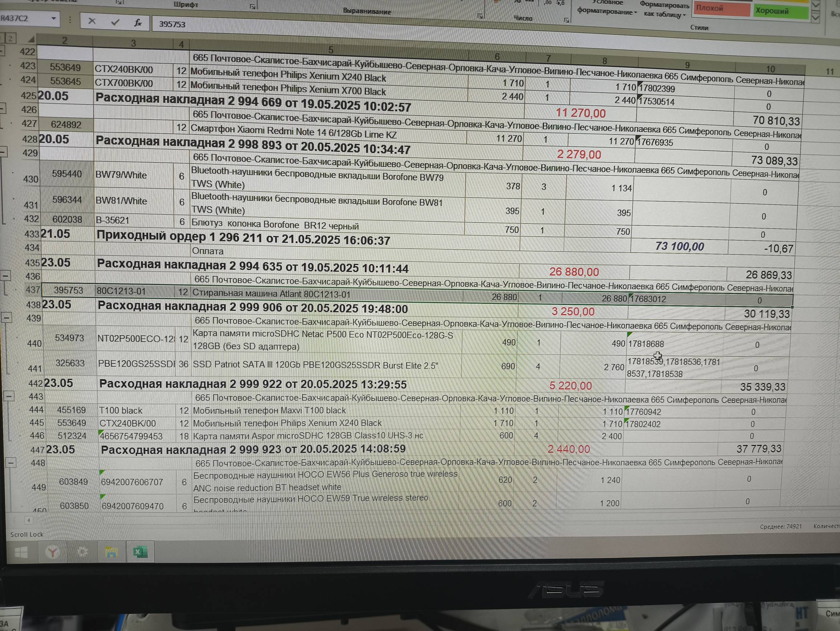Click the cancel entry X icon
Viewport: 840px width, 631px height.
click(92, 21)
